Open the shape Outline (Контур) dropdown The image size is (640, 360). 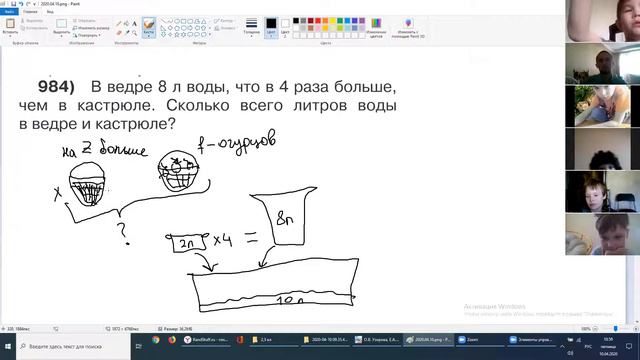[x=224, y=21]
